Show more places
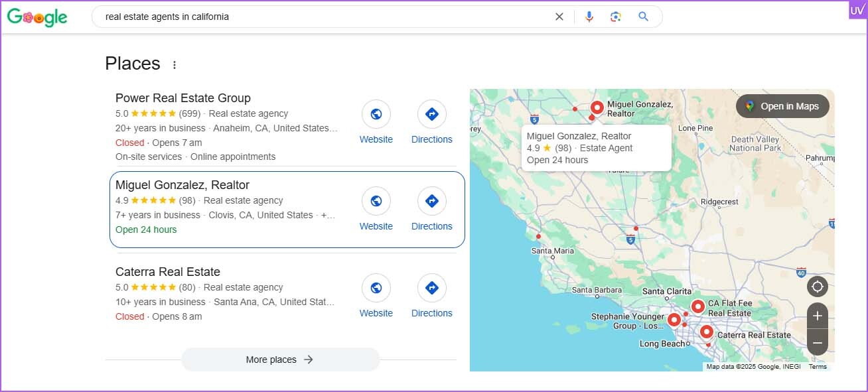Screen dimensions: 868x392 point(280,359)
